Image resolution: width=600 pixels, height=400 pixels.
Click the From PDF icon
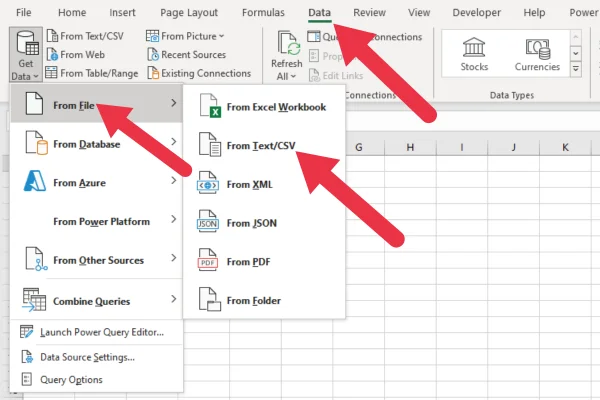[208, 260]
